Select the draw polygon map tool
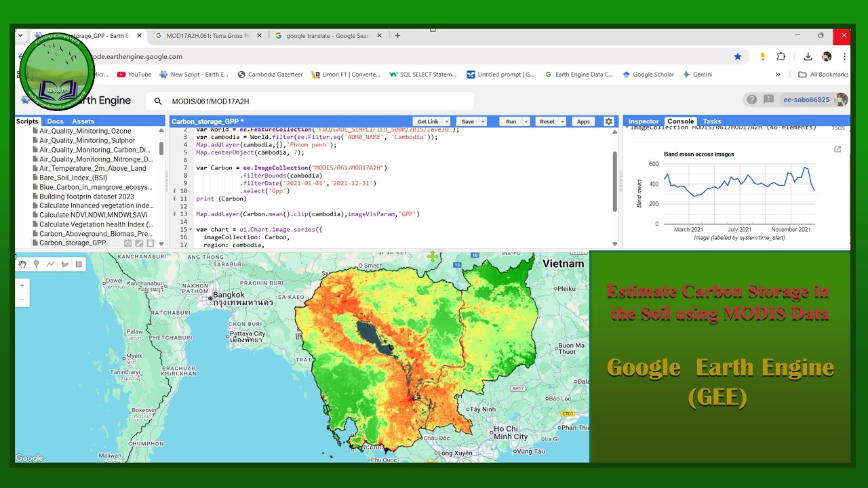 [65, 264]
